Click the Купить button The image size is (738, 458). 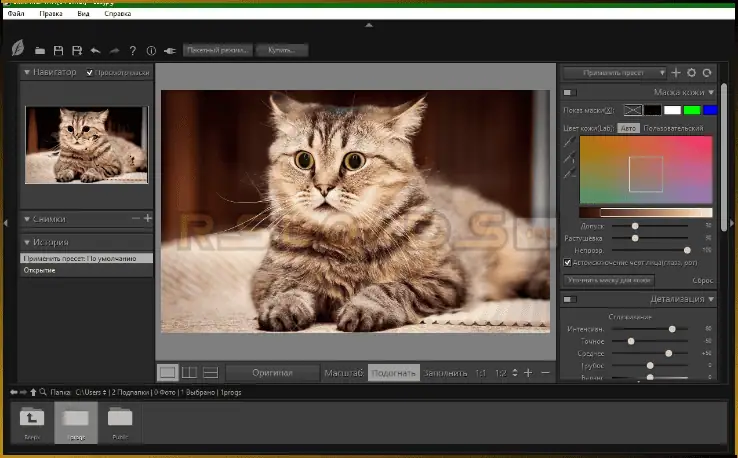pyautogui.click(x=282, y=50)
